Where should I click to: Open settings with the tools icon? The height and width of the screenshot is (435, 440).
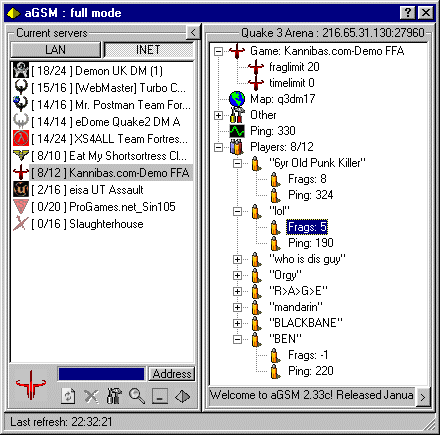(x=114, y=396)
